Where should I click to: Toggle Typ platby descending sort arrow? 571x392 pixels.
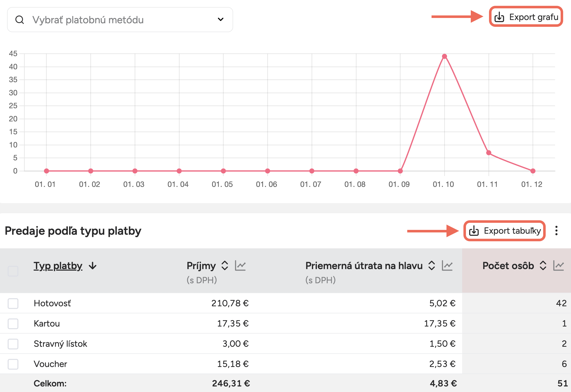click(93, 266)
